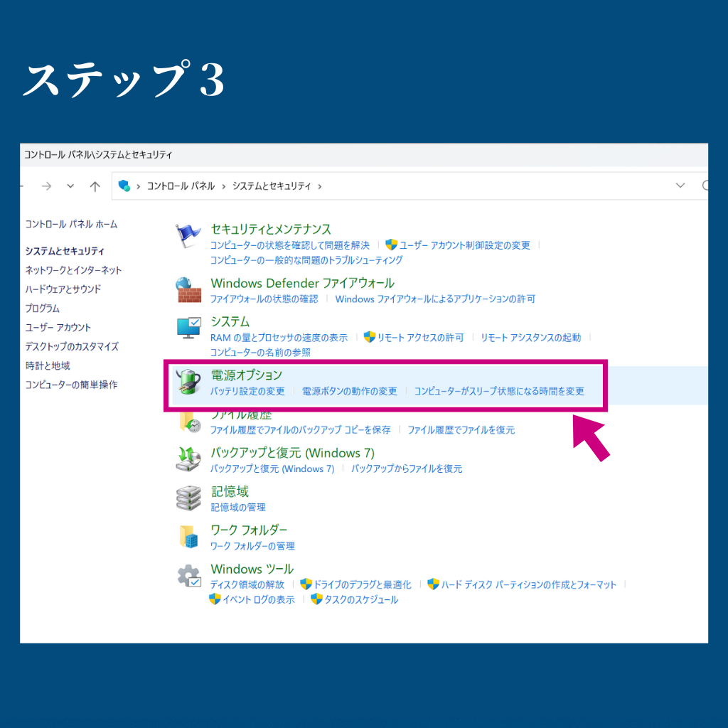728x728 pixels.
Task: Click small バックアップと復元 (Windows 7) sublink
Action: pyautogui.click(x=272, y=469)
